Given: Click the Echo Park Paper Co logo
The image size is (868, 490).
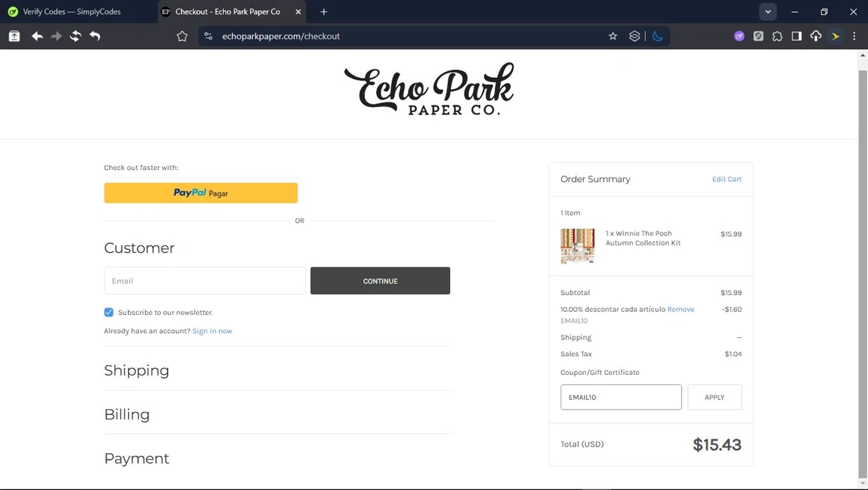Looking at the screenshot, I should point(429,89).
